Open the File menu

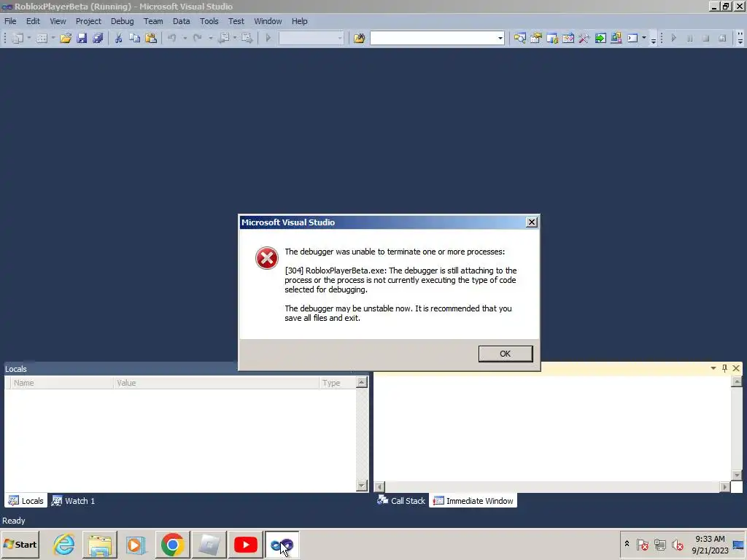tap(10, 21)
